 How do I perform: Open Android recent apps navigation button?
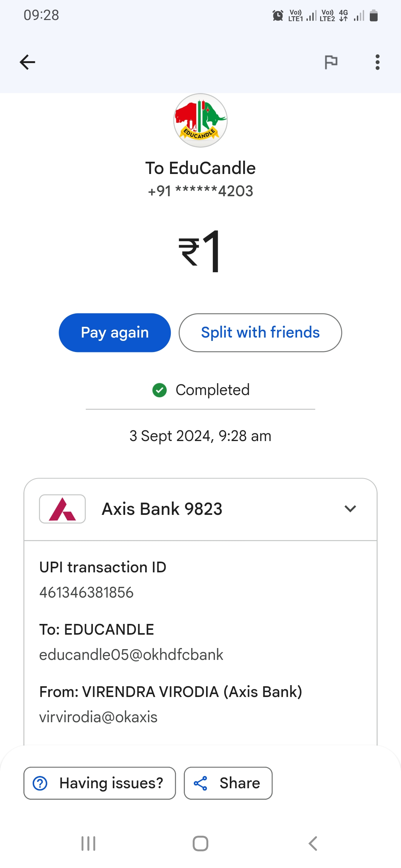88,844
